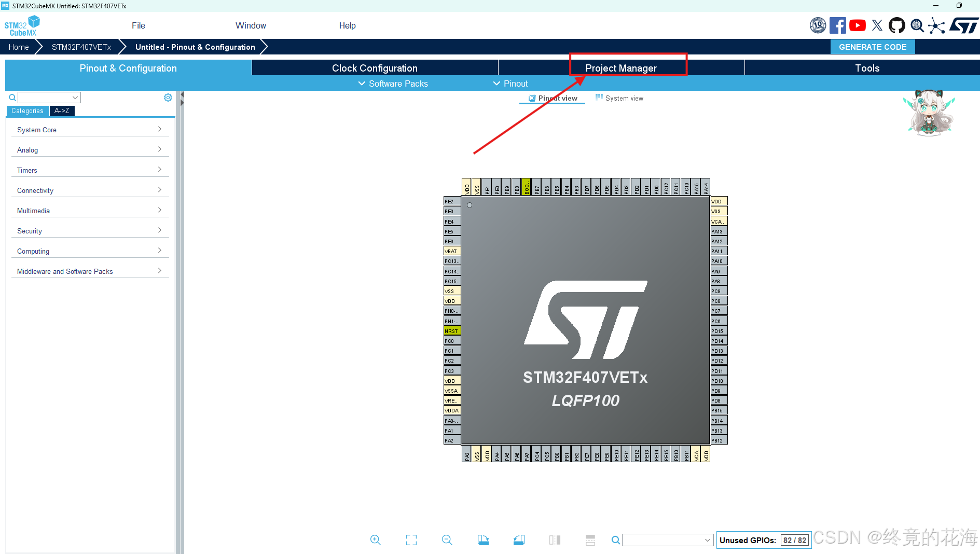Image resolution: width=980 pixels, height=554 pixels.
Task: Toggle the split horizontal layout icon
Action: (590, 540)
